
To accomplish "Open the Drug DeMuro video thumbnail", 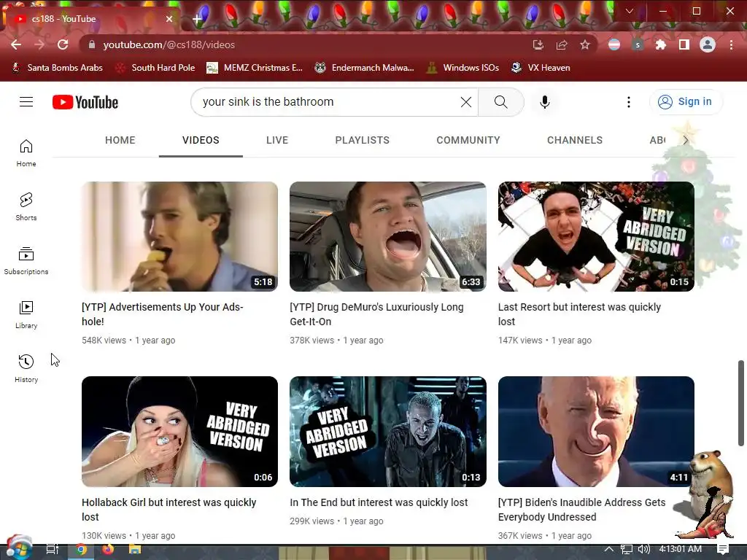I will (x=388, y=237).
